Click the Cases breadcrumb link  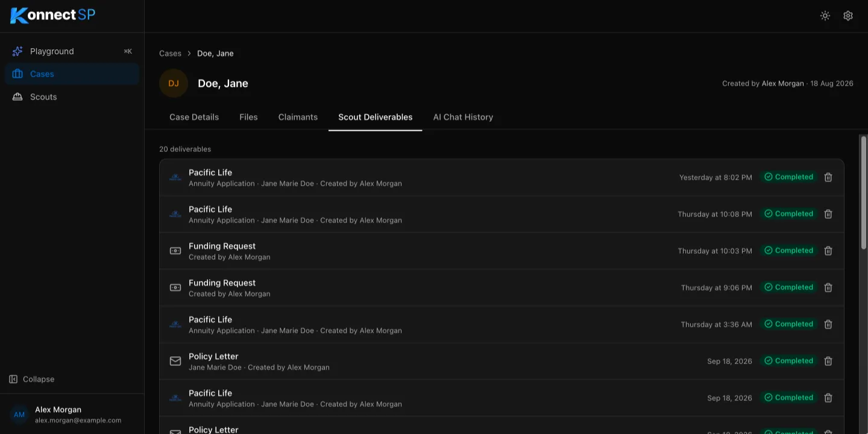(170, 54)
